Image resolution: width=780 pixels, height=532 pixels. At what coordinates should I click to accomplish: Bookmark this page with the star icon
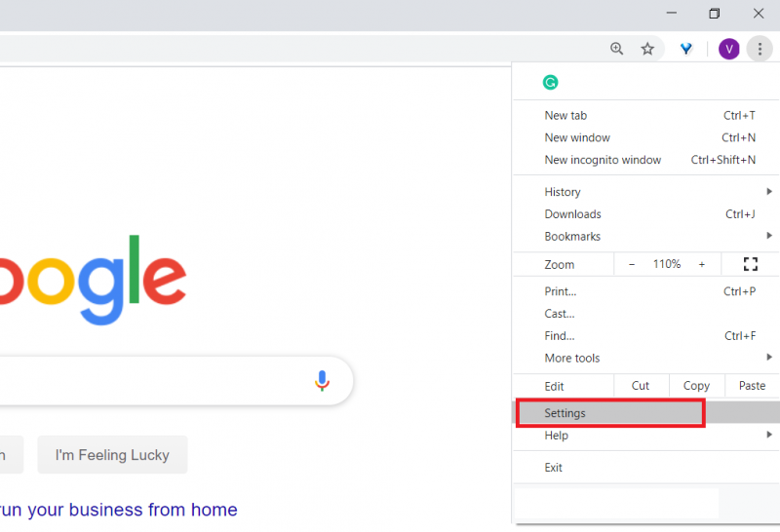[647, 49]
